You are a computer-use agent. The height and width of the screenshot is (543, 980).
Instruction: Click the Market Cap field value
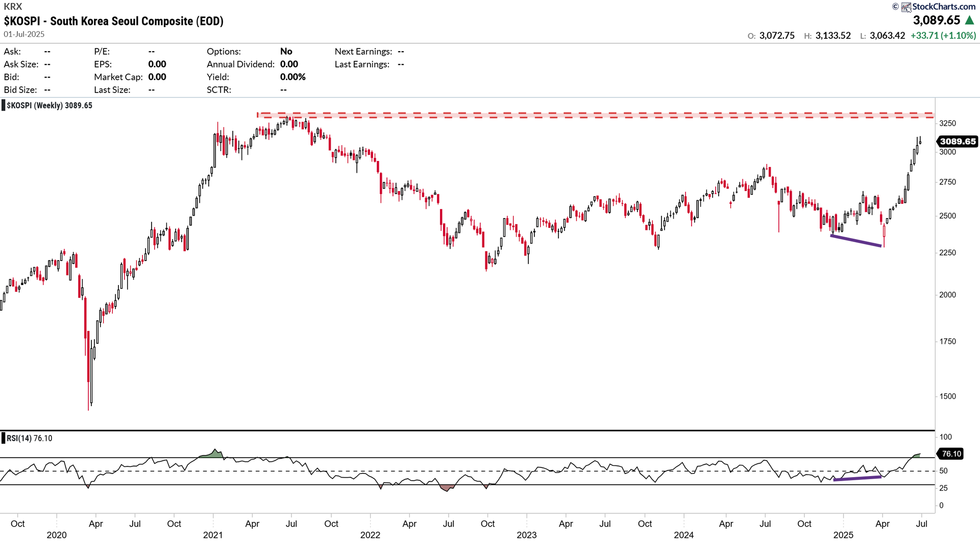[x=157, y=77]
